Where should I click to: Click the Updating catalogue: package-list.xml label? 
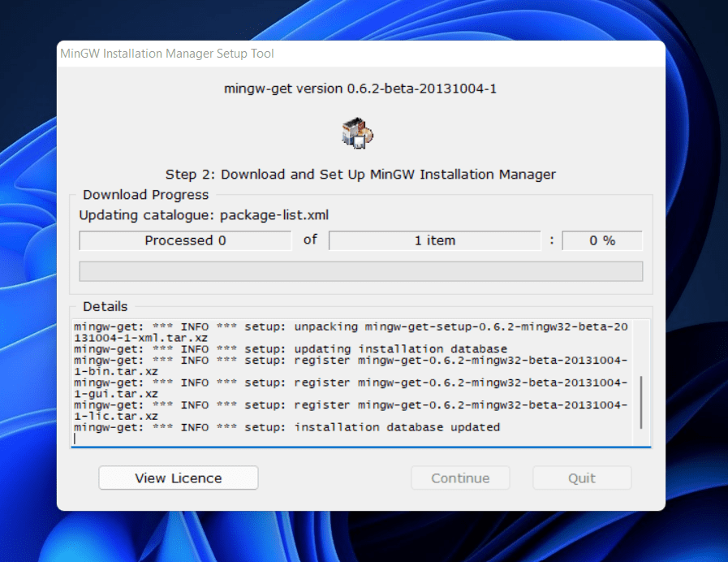204,215
